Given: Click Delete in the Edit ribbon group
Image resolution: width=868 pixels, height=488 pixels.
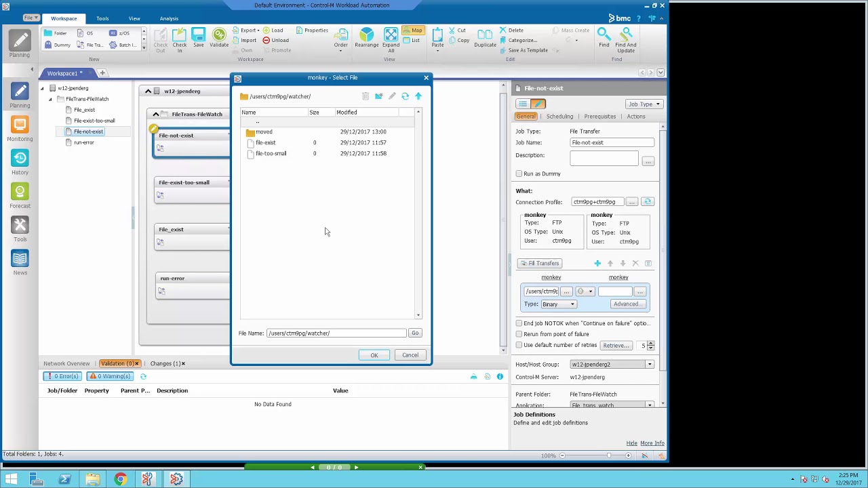Looking at the screenshot, I should 511,30.
